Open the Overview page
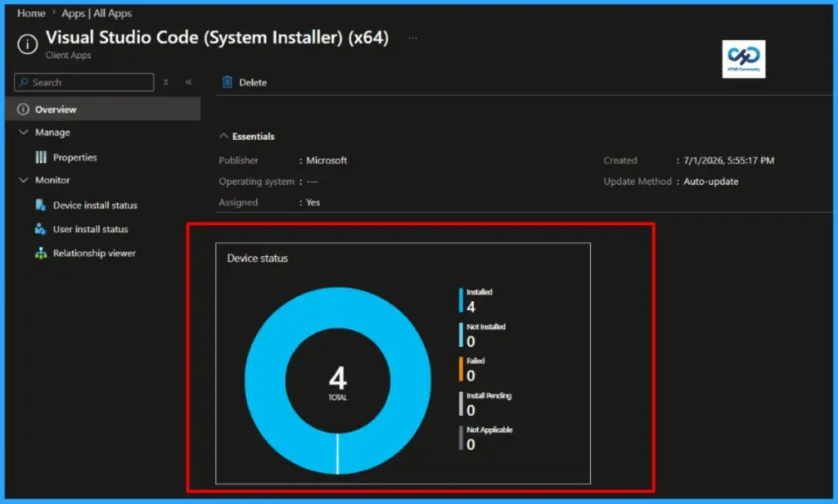This screenshot has width=838, height=504. click(103, 109)
